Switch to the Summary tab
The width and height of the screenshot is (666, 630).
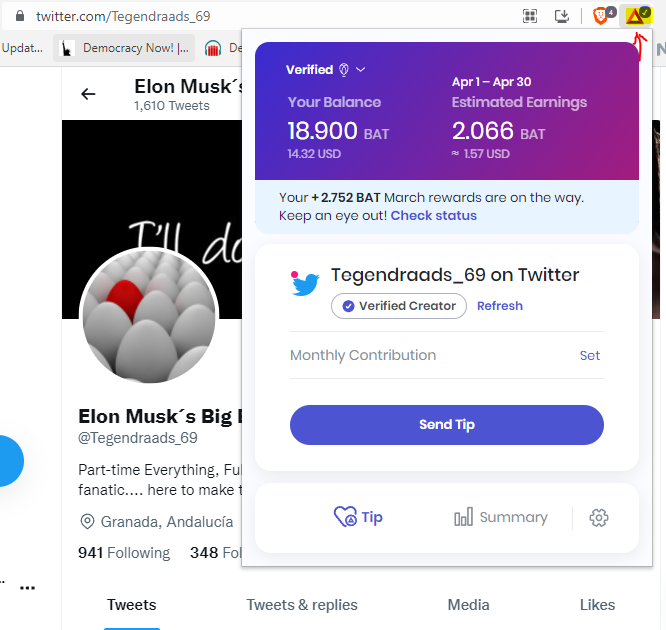pos(500,517)
